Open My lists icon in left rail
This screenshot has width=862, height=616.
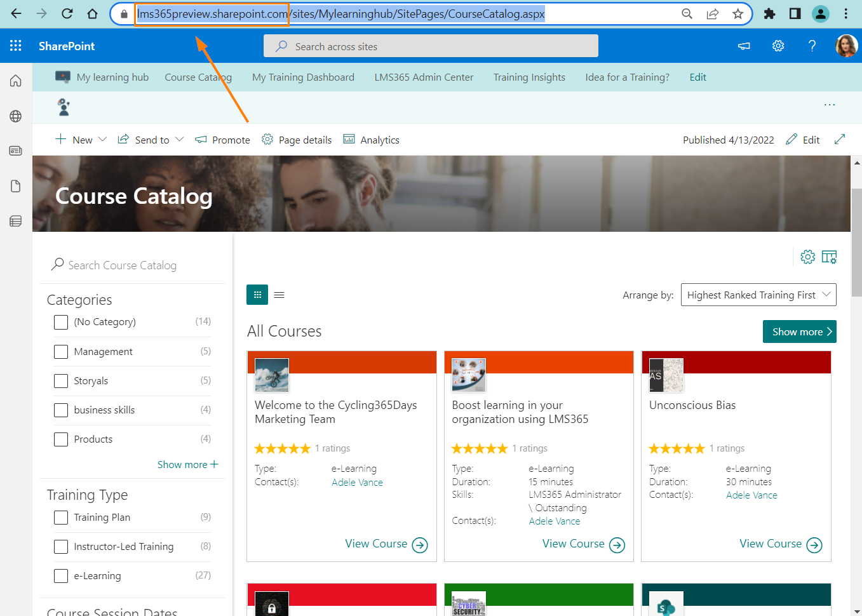[x=16, y=221]
